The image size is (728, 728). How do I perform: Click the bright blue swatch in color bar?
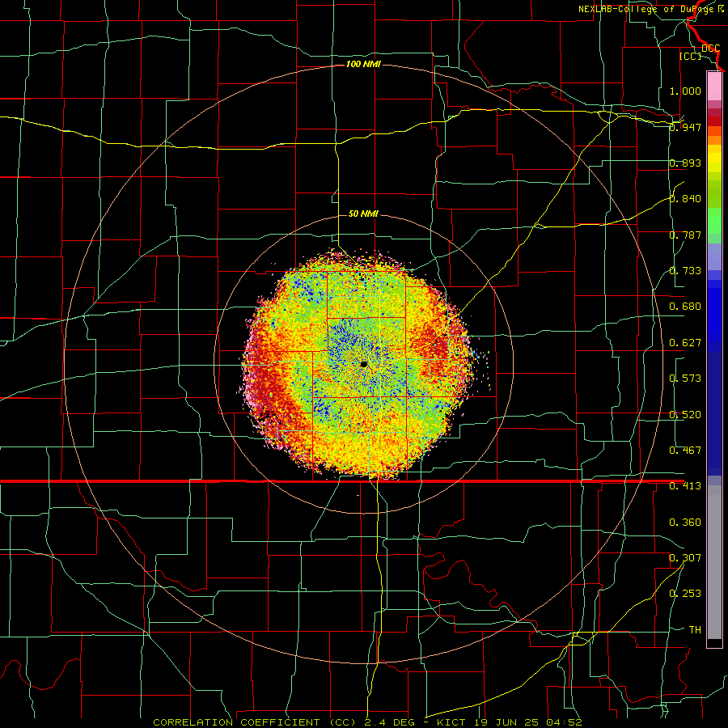click(714, 315)
